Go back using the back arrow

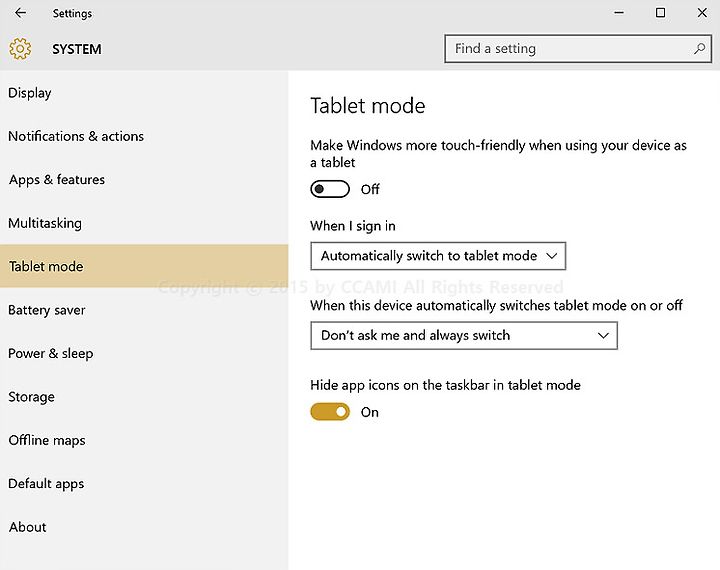pyautogui.click(x=20, y=13)
